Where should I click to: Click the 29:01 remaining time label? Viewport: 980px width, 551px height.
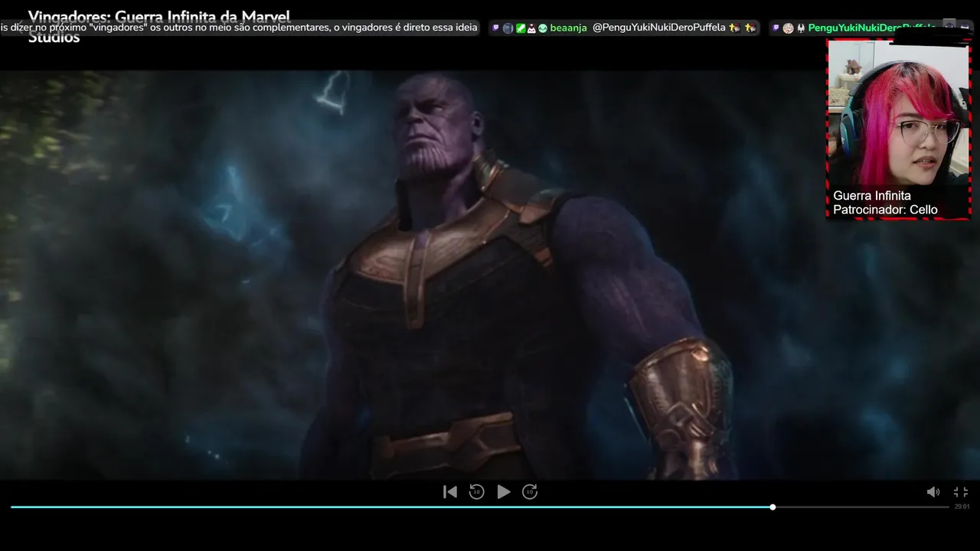coord(962,507)
